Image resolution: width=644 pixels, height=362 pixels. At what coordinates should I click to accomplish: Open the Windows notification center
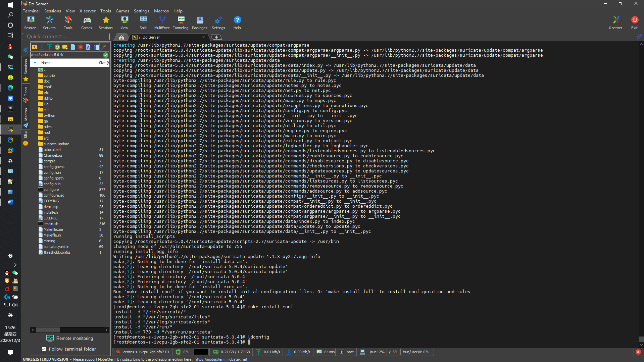[10, 352]
